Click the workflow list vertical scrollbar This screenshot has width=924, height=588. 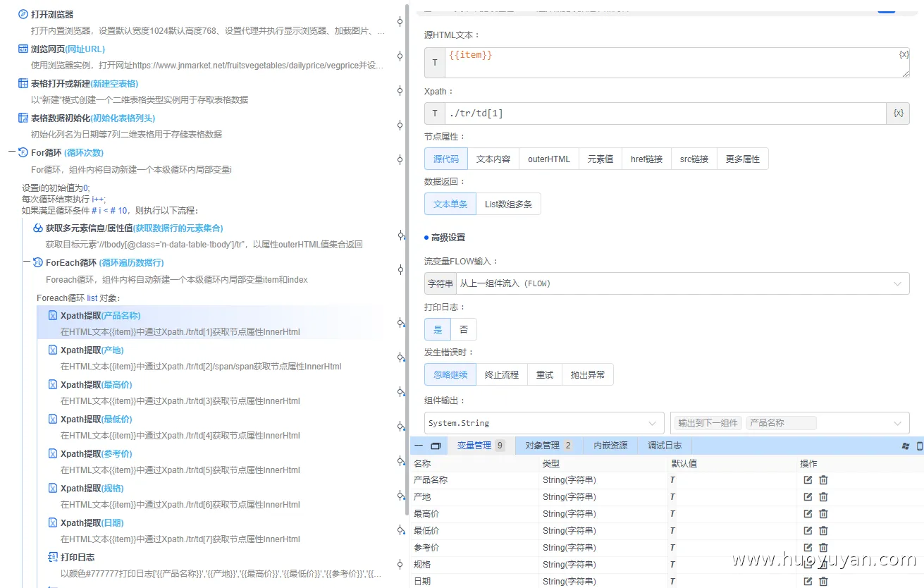407,261
